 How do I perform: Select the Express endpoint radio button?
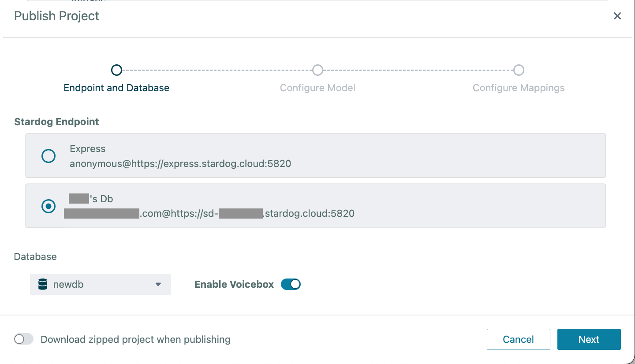[49, 156]
